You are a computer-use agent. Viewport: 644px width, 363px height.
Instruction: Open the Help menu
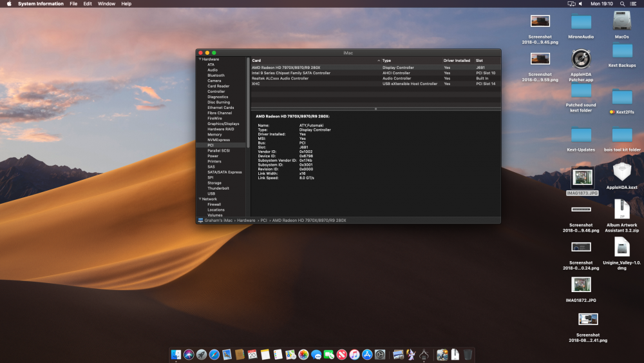point(126,4)
